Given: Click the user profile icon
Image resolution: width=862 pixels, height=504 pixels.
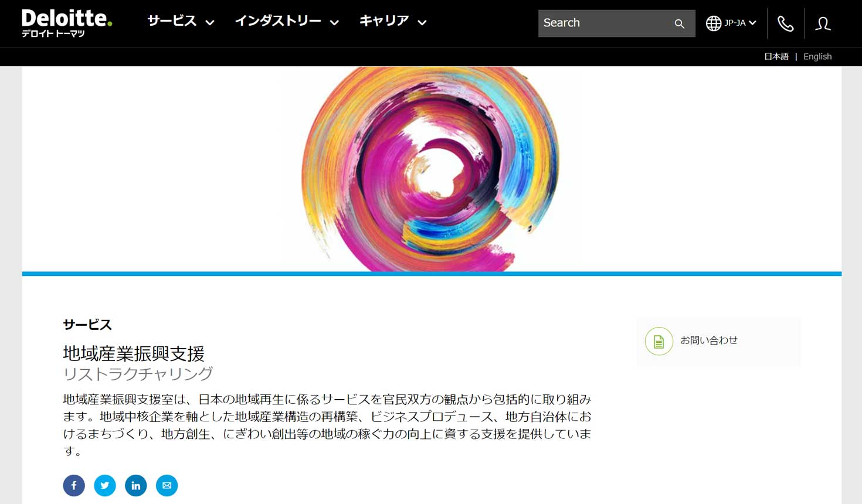Looking at the screenshot, I should click(x=823, y=23).
